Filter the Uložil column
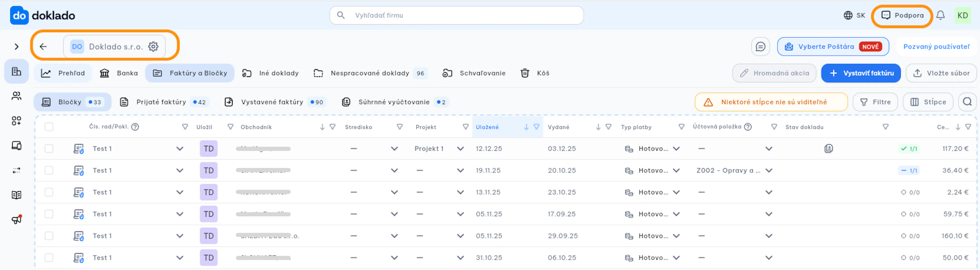The height and width of the screenshot is (270, 980). (x=230, y=127)
